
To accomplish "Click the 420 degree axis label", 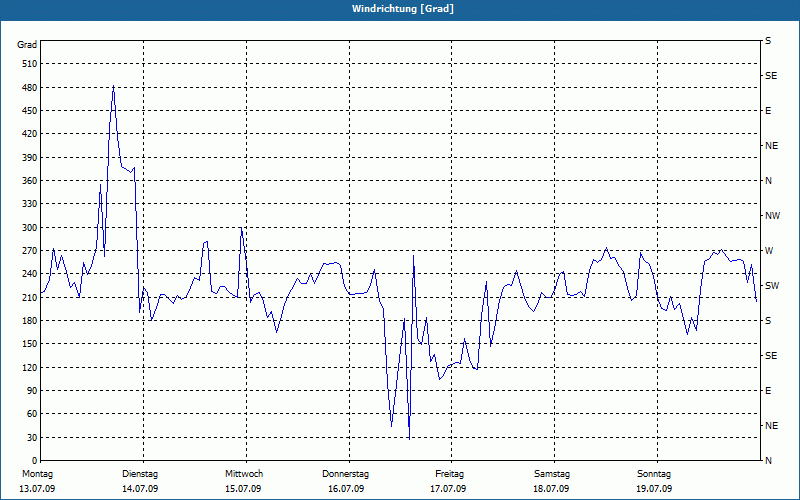I will point(30,134).
